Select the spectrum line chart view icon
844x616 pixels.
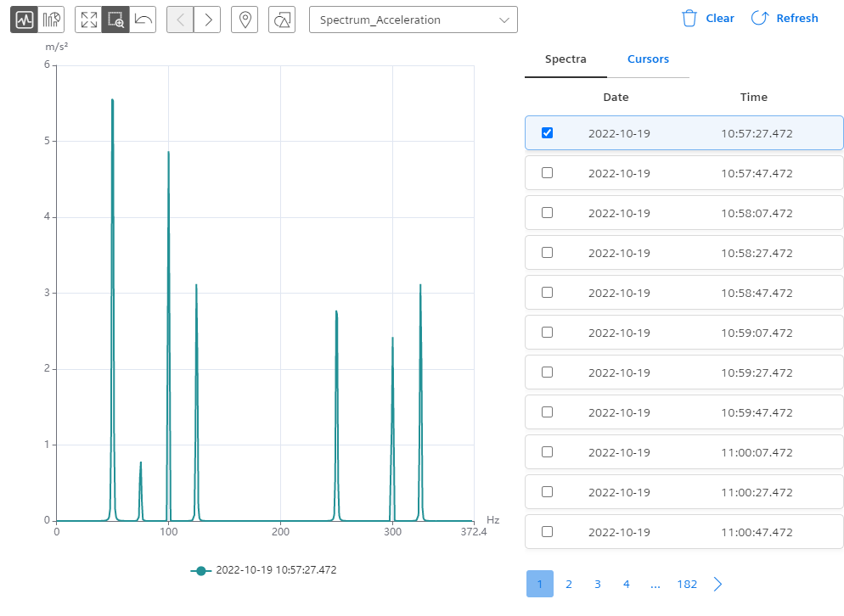click(25, 20)
